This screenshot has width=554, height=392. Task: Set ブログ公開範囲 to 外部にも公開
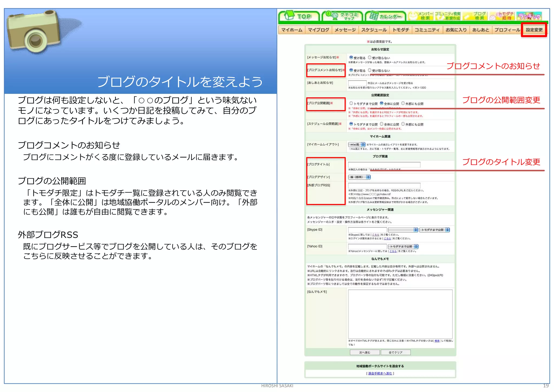point(403,103)
